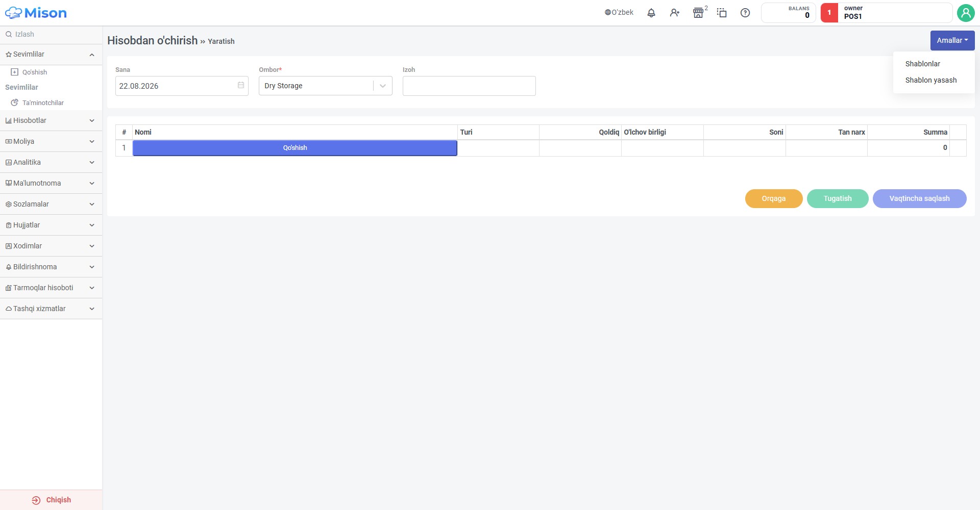Viewport: 980px width, 510px height.
Task: Click the logout icon beside Chiqish
Action: pos(36,500)
